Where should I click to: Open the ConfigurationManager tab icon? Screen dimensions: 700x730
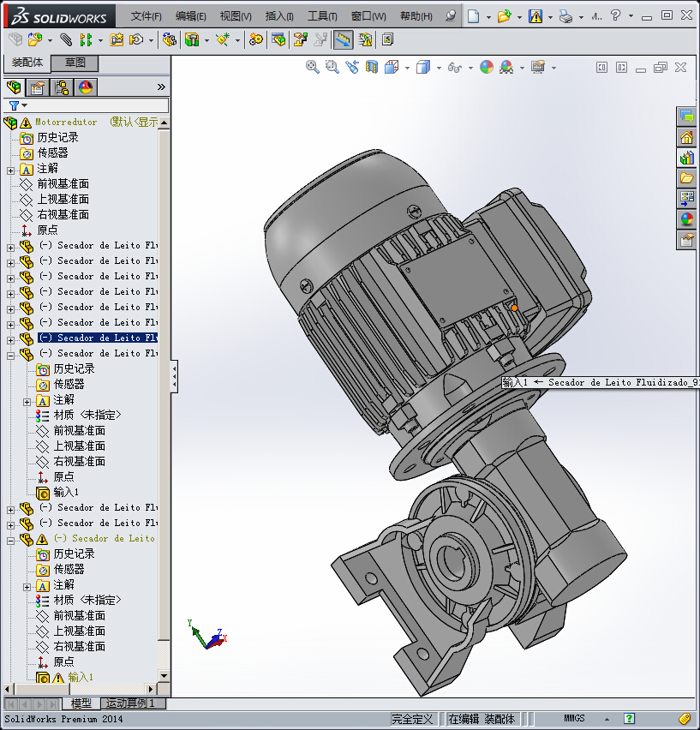tap(62, 87)
